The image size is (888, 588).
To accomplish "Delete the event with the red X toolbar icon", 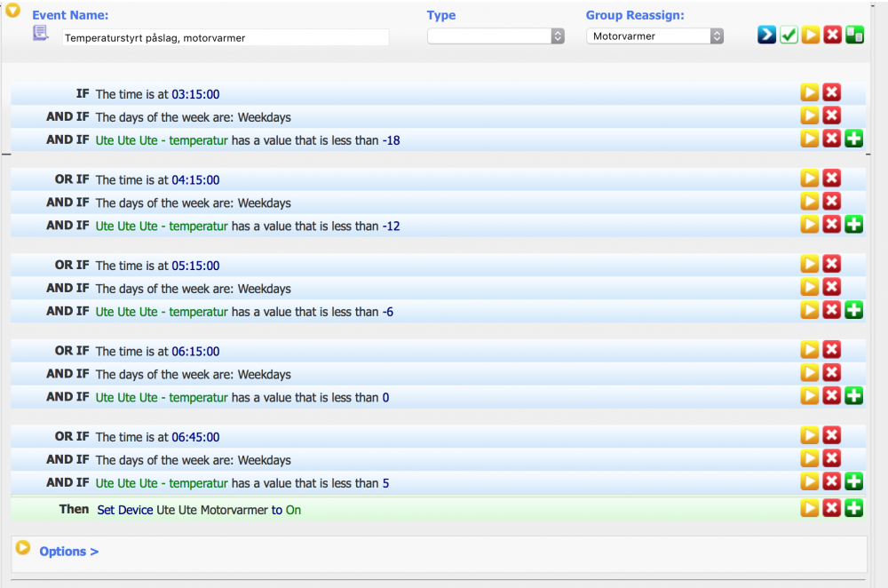I will click(x=832, y=35).
